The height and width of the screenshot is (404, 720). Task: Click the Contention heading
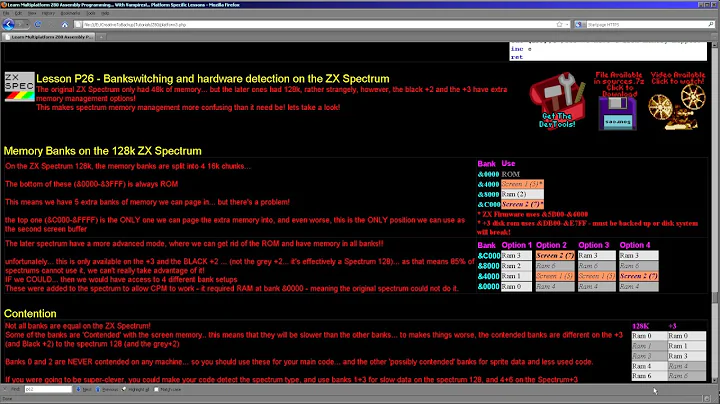[x=30, y=314]
